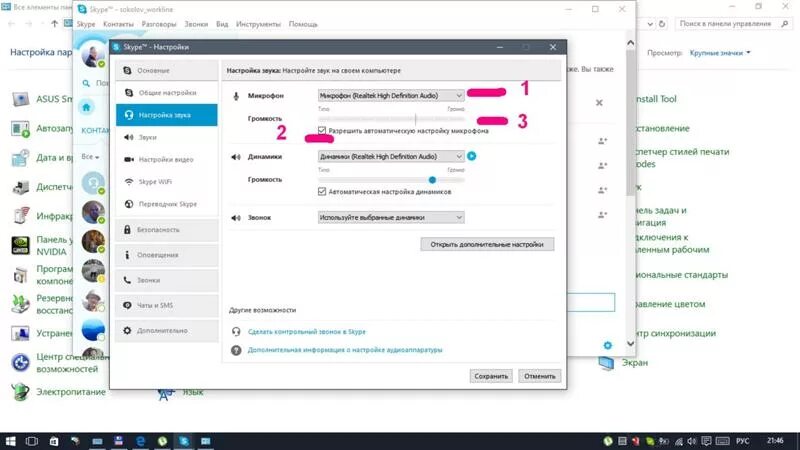
Task: Go up in control panel navigation
Action: (54, 23)
